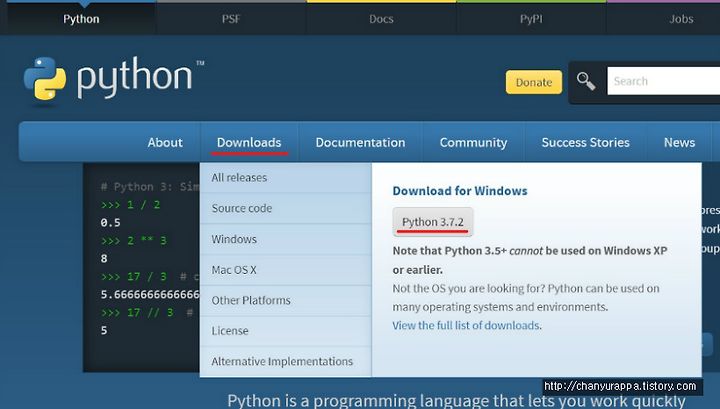Click the yellow Donate button
The image size is (720, 409).
point(534,82)
